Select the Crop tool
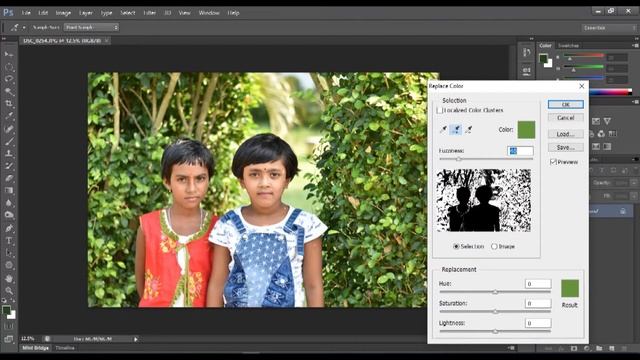Image resolution: width=640 pixels, height=360 pixels. (9, 104)
